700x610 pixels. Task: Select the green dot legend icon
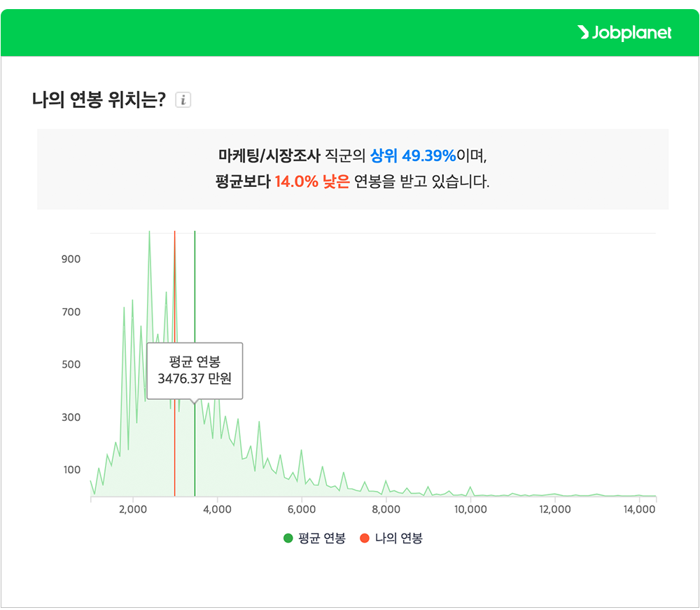click(286, 539)
